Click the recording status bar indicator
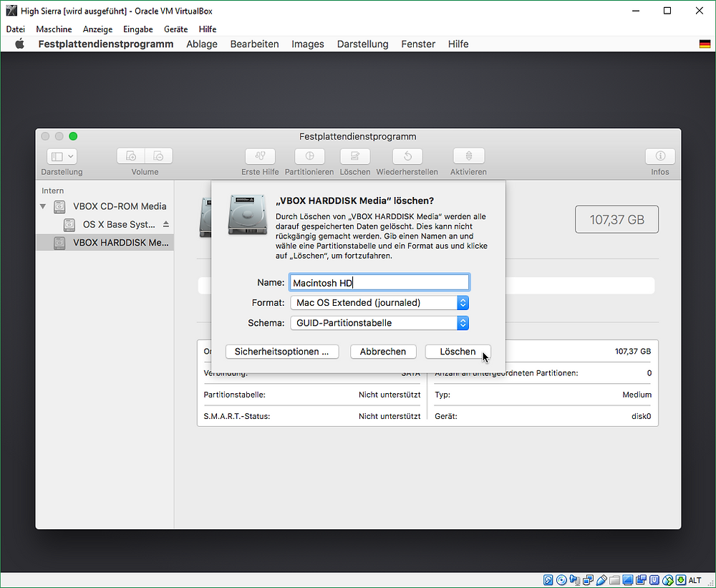Screen dimensions: 716x588 (x=641, y=580)
